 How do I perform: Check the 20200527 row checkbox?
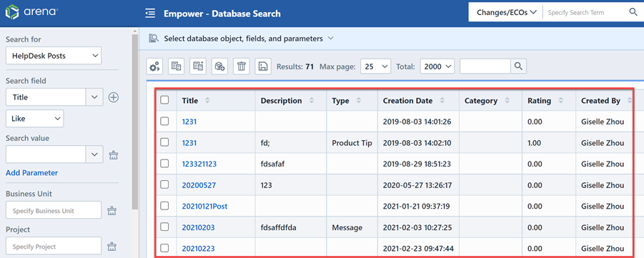click(164, 184)
